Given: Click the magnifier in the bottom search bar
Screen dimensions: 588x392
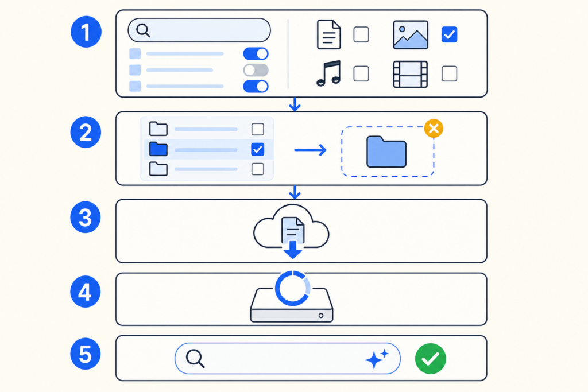Looking at the screenshot, I should [x=195, y=359].
